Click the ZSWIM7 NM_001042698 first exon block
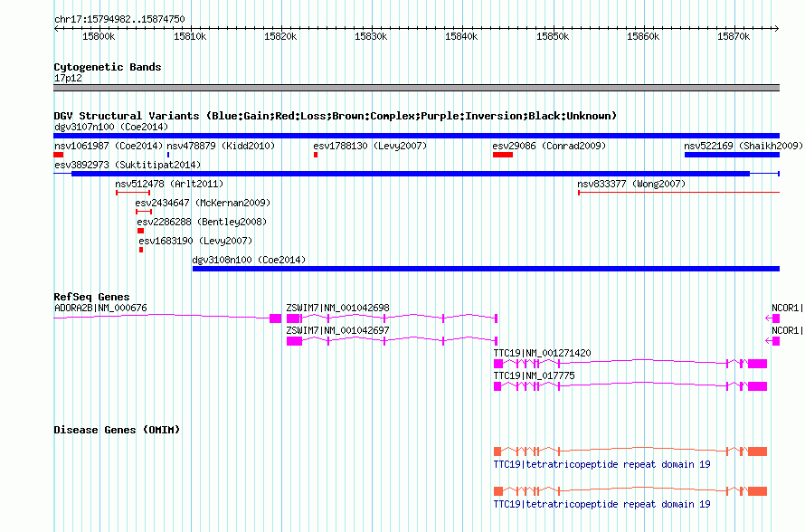 pyautogui.click(x=293, y=318)
